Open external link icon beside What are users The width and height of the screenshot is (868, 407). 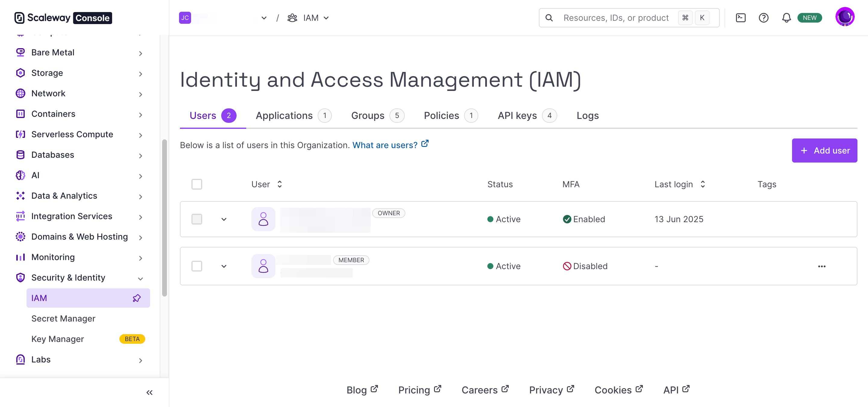pyautogui.click(x=425, y=144)
